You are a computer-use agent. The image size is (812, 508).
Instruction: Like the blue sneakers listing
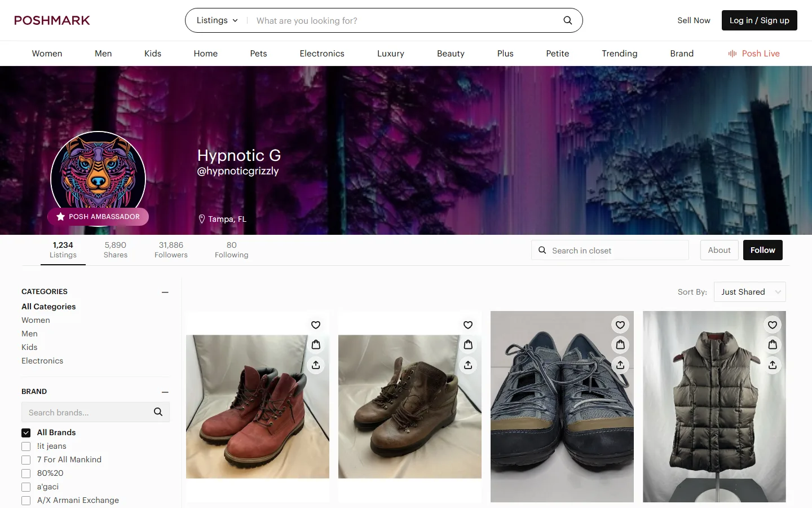coord(620,325)
